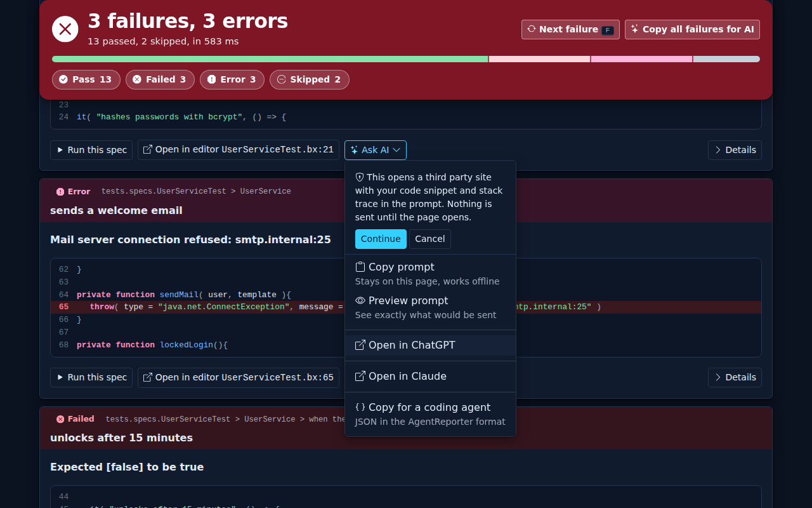This screenshot has width=812, height=508.
Task: Click the "This opens a third party site" notice text
Action: pos(429,197)
